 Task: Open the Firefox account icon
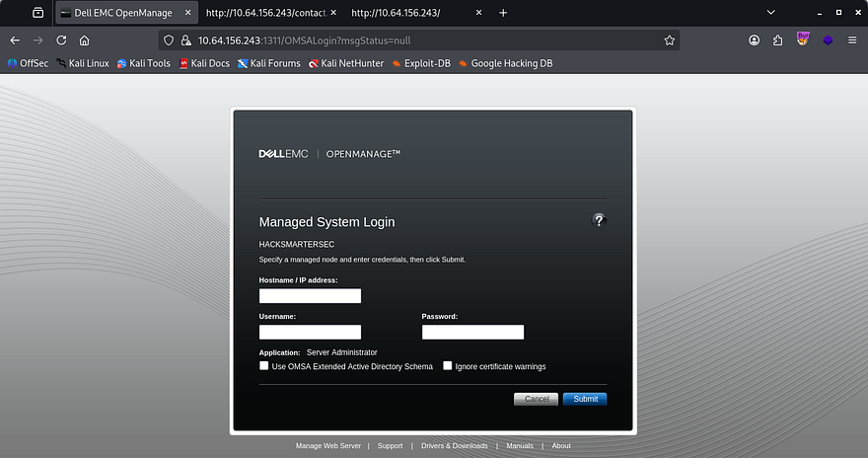tap(755, 40)
